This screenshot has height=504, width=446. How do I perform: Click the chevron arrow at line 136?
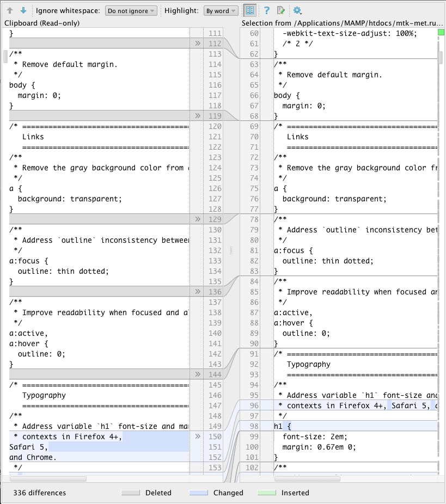(198, 292)
